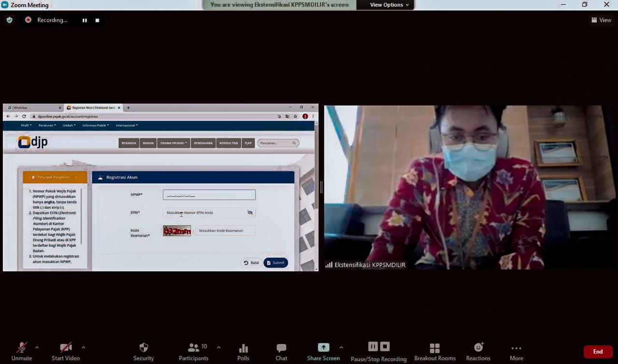Screen dimensions: 618x364
Task: Expand audio options arrow beside Unmute
Action: (x=37, y=347)
